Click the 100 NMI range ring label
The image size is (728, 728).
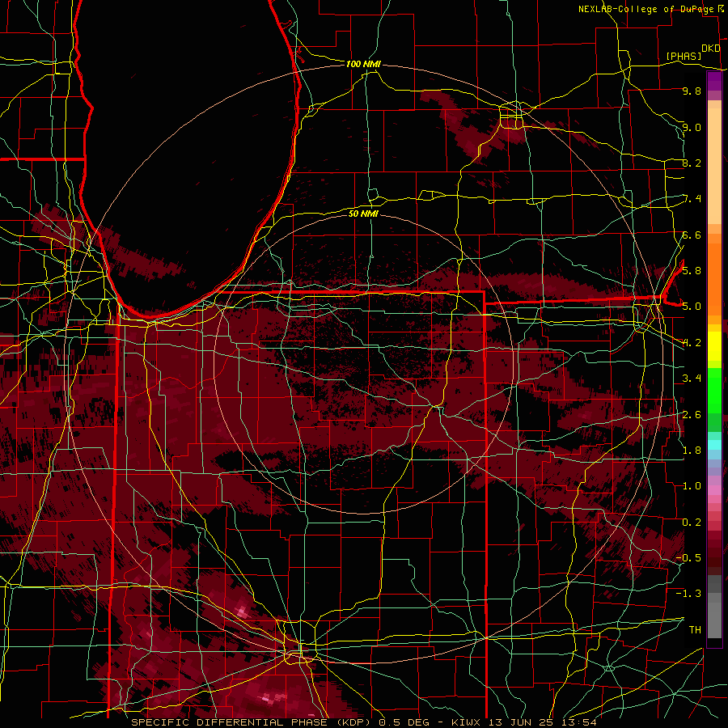(x=363, y=64)
